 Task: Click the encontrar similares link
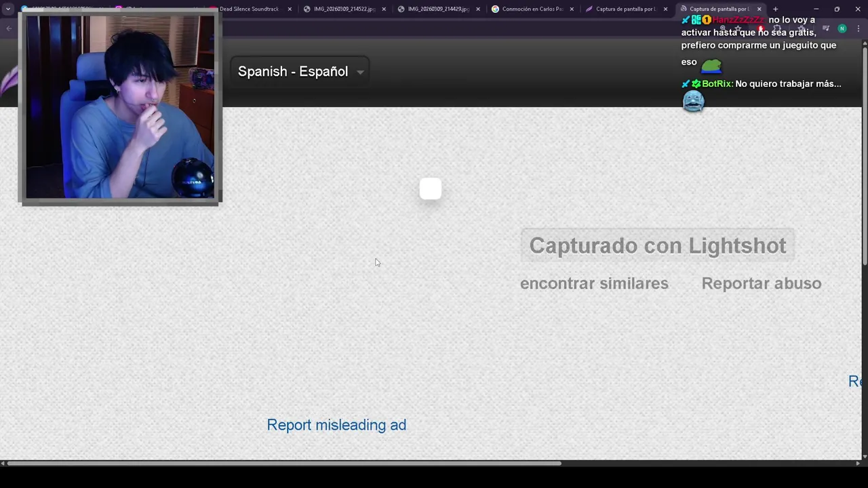[594, 283]
